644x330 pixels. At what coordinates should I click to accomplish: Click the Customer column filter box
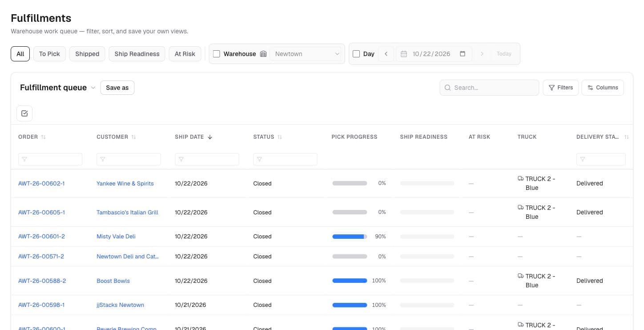click(x=129, y=159)
